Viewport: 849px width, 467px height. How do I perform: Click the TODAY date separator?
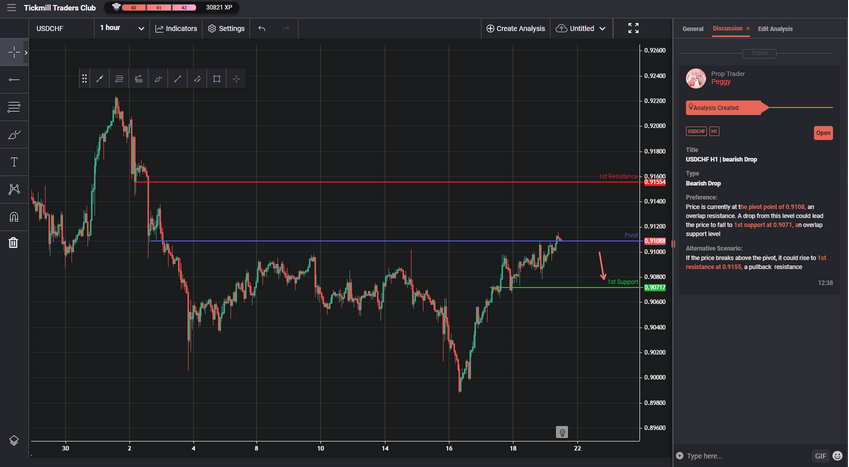pyautogui.click(x=759, y=53)
